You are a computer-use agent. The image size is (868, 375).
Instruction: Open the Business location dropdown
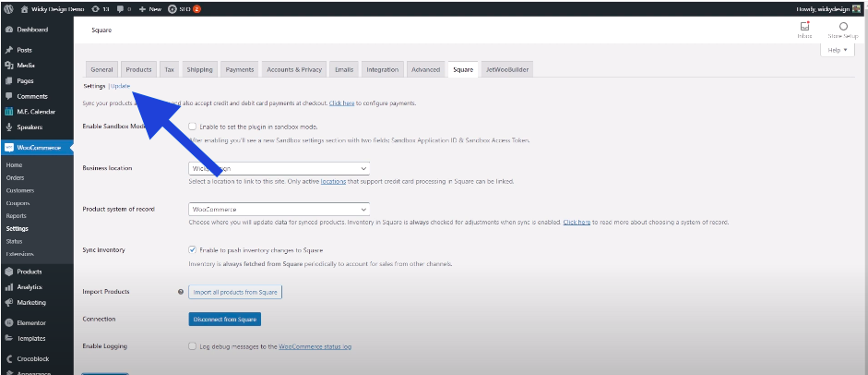click(278, 168)
